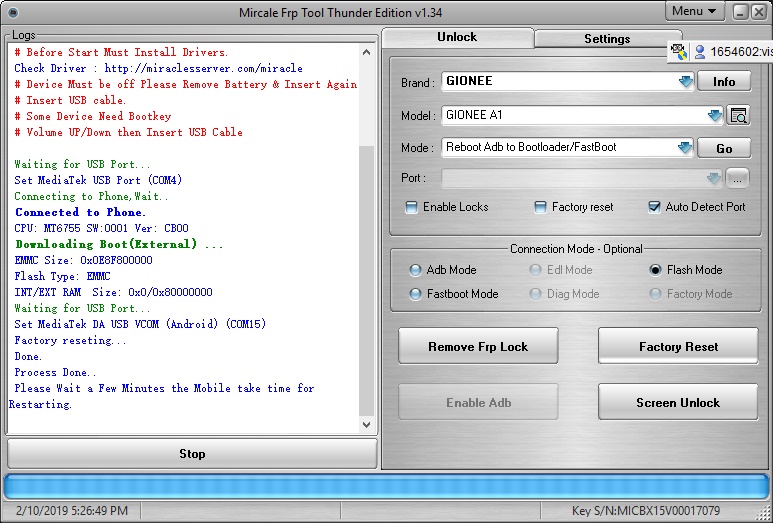The height and width of the screenshot is (523, 773).
Task: Click the Info button
Action: (724, 82)
